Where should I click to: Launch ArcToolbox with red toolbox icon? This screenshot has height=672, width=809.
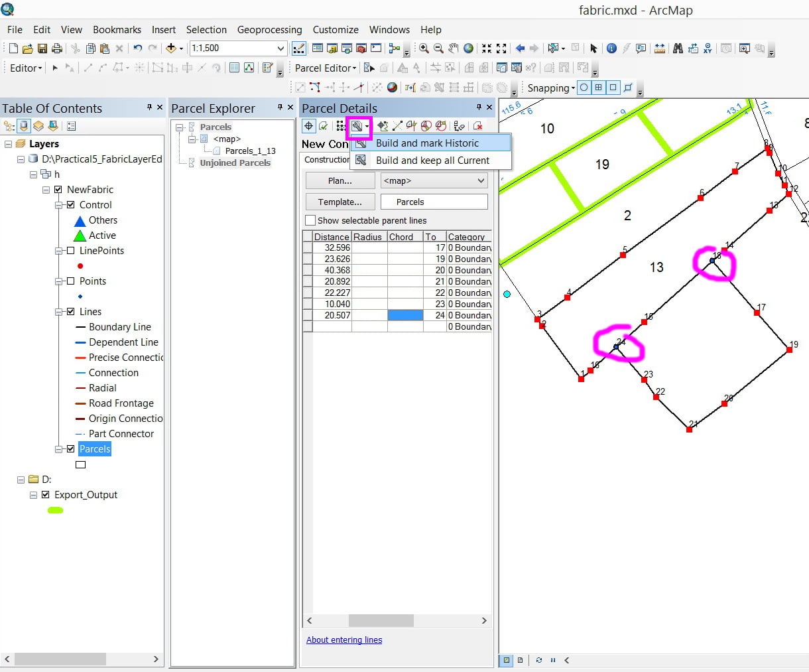click(x=361, y=48)
